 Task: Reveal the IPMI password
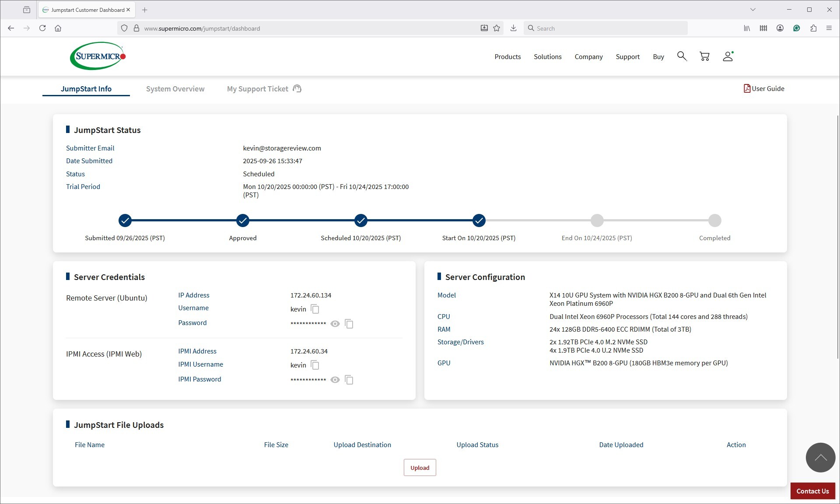335,380
